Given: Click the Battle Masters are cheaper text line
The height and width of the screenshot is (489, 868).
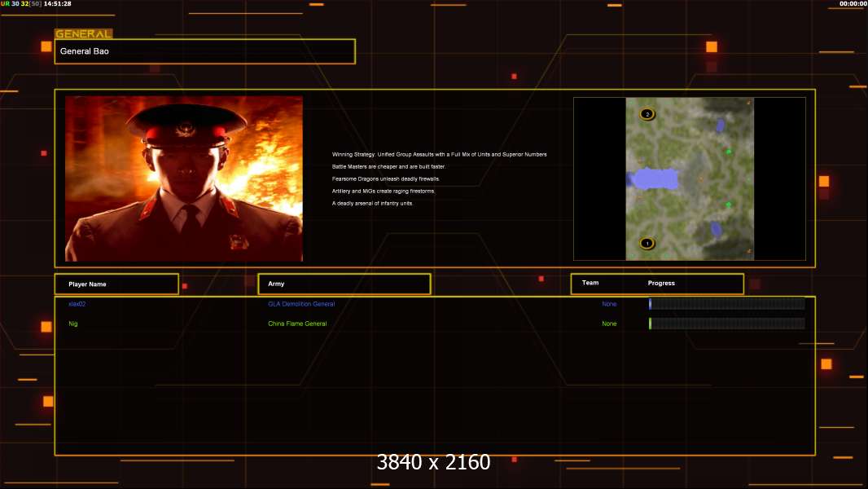Looking at the screenshot, I should (388, 167).
